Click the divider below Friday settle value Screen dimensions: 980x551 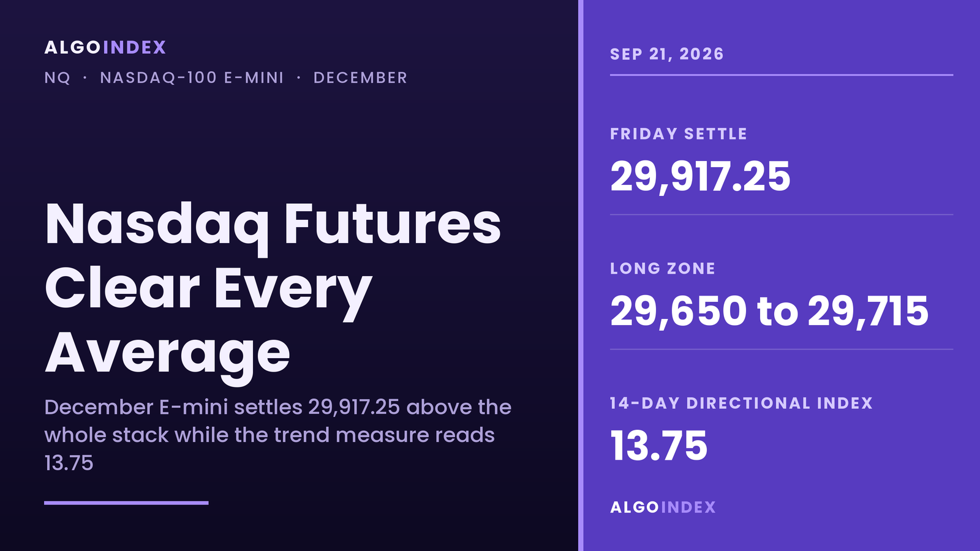coord(782,215)
